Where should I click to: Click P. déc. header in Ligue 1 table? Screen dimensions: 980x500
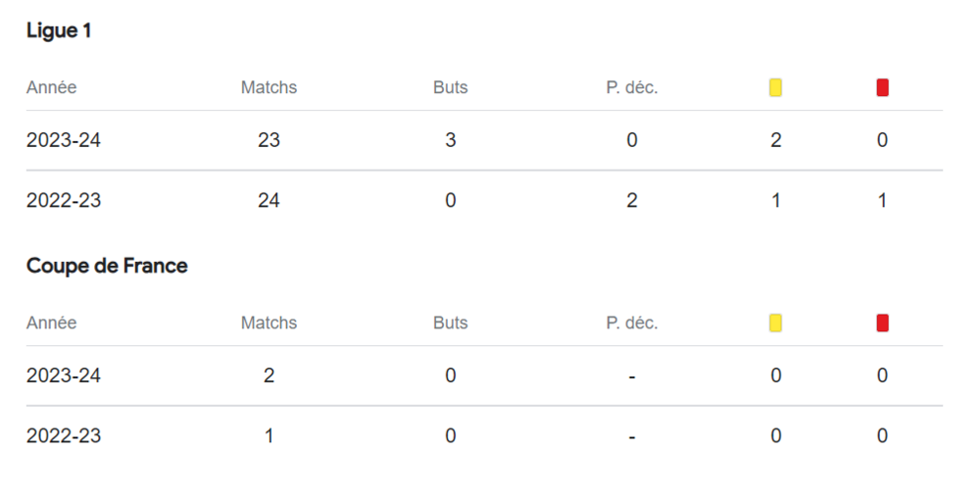(x=631, y=87)
